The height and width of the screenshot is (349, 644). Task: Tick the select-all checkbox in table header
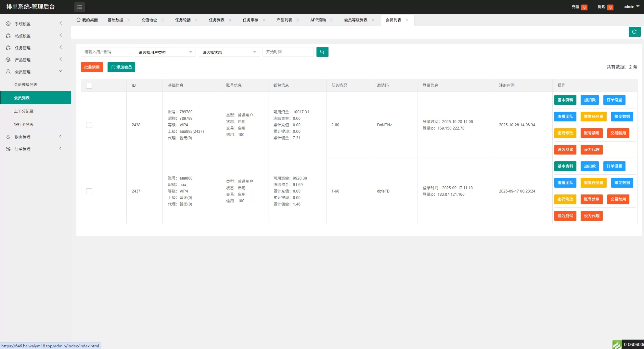click(89, 86)
